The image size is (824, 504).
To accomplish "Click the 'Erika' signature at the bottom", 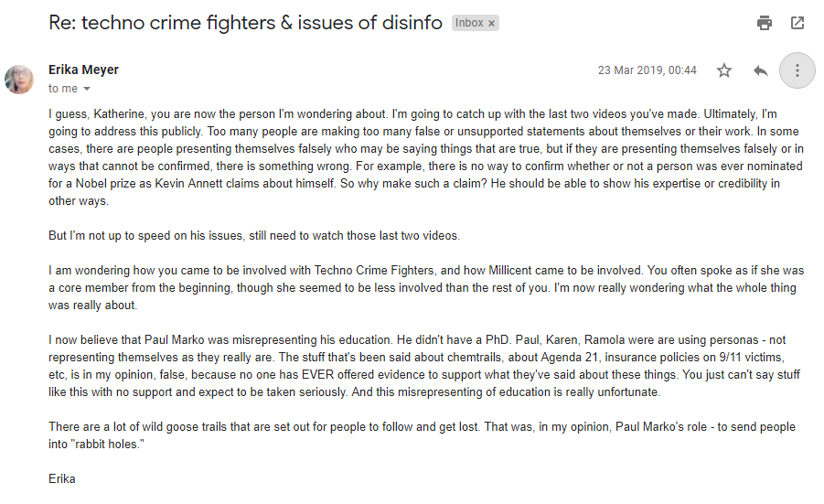I will (x=62, y=478).
